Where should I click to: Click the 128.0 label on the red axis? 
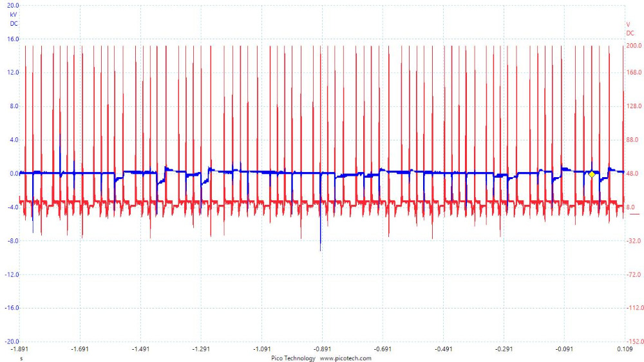pyautogui.click(x=634, y=106)
